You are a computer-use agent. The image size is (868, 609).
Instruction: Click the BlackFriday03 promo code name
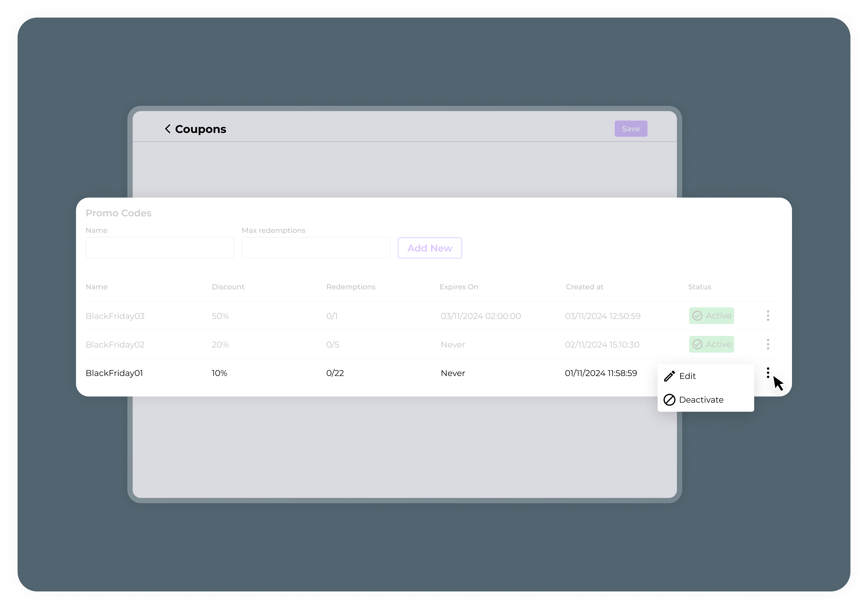(115, 316)
